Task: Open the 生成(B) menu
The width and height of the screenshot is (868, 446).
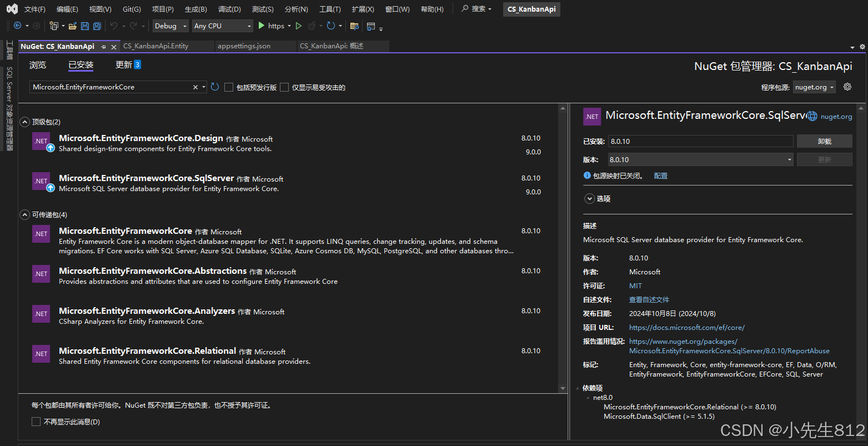Action: [195, 9]
